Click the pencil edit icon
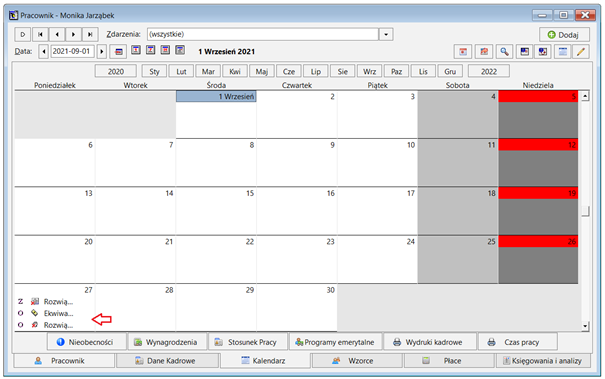This screenshot has width=605, height=379. point(581,51)
